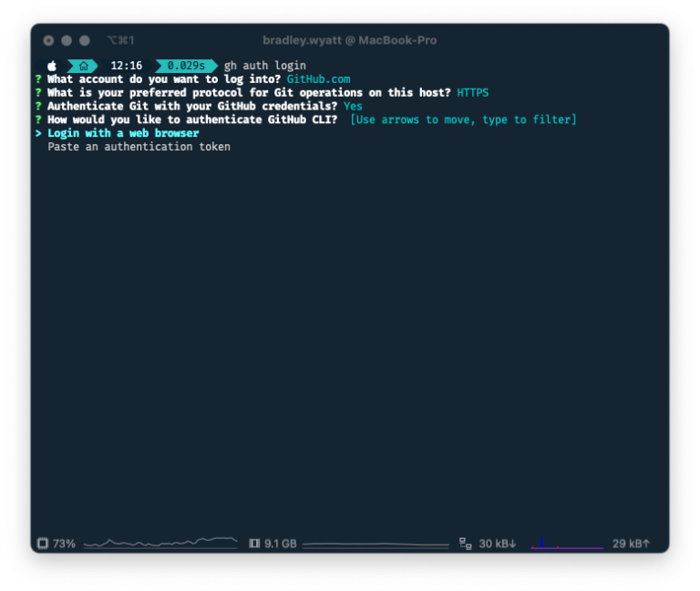Image resolution: width=700 pixels, height=591 pixels.
Task: Click 'How would you like to authenticate' question
Action: tap(192, 119)
